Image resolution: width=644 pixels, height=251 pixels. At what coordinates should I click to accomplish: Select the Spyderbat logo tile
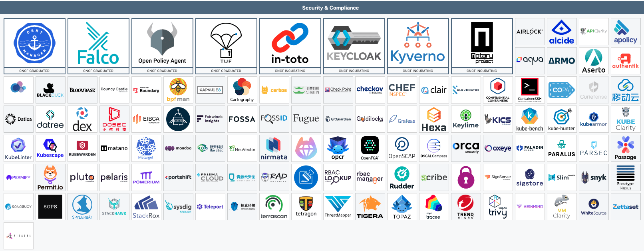(x=82, y=207)
